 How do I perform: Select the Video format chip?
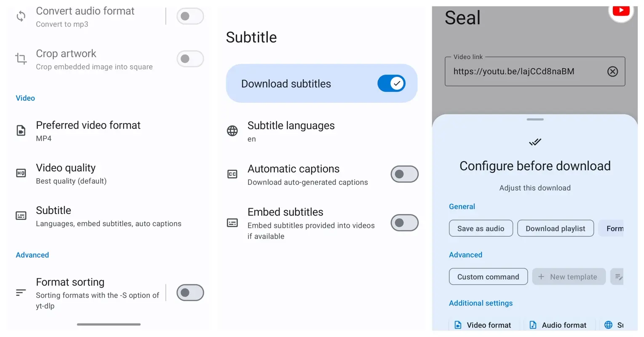tap(484, 325)
